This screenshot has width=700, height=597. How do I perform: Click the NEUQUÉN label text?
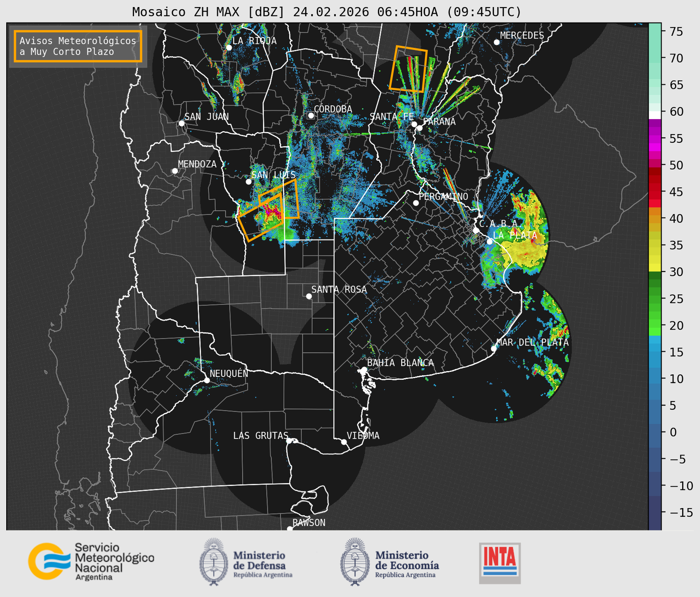[x=229, y=373]
